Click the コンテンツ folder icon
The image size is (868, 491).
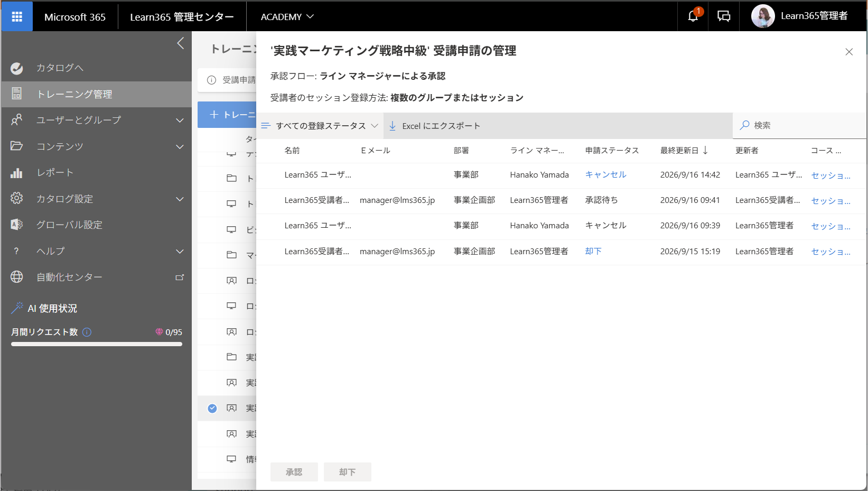pyautogui.click(x=17, y=146)
